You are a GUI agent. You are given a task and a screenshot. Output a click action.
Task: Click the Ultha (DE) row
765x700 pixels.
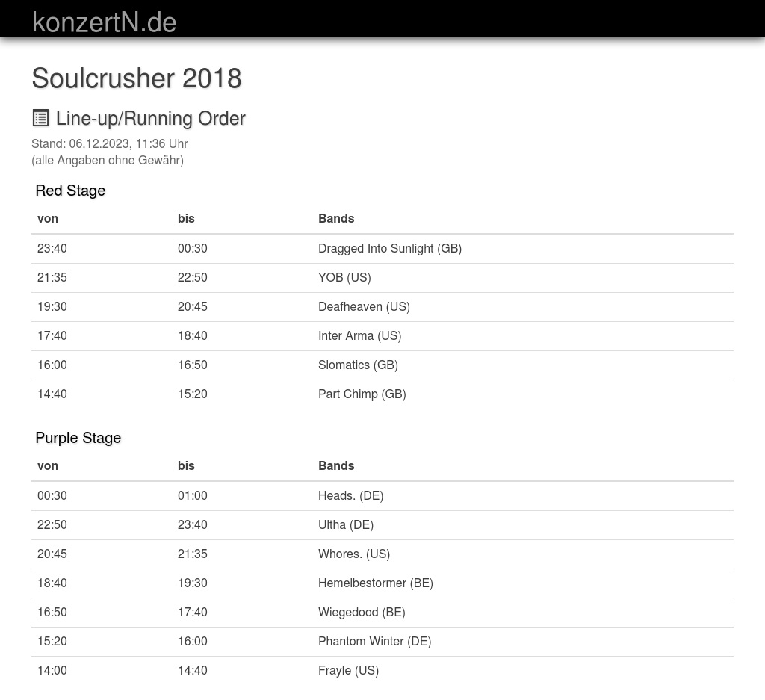(345, 524)
